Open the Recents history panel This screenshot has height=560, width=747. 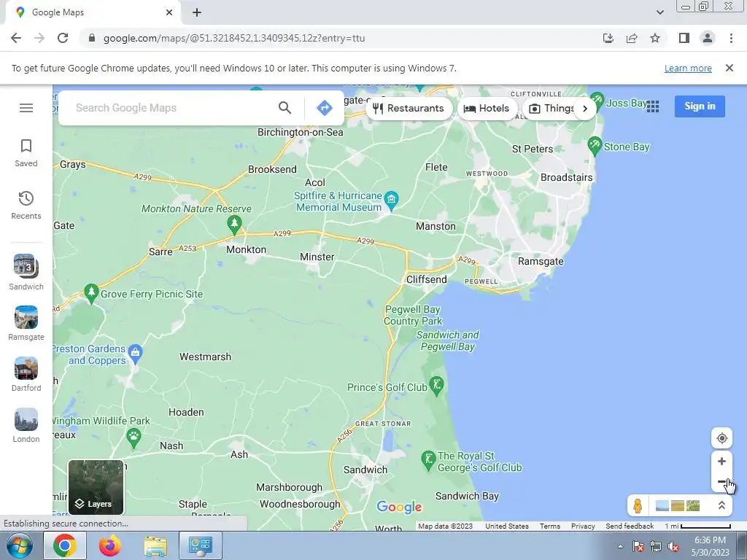click(26, 205)
